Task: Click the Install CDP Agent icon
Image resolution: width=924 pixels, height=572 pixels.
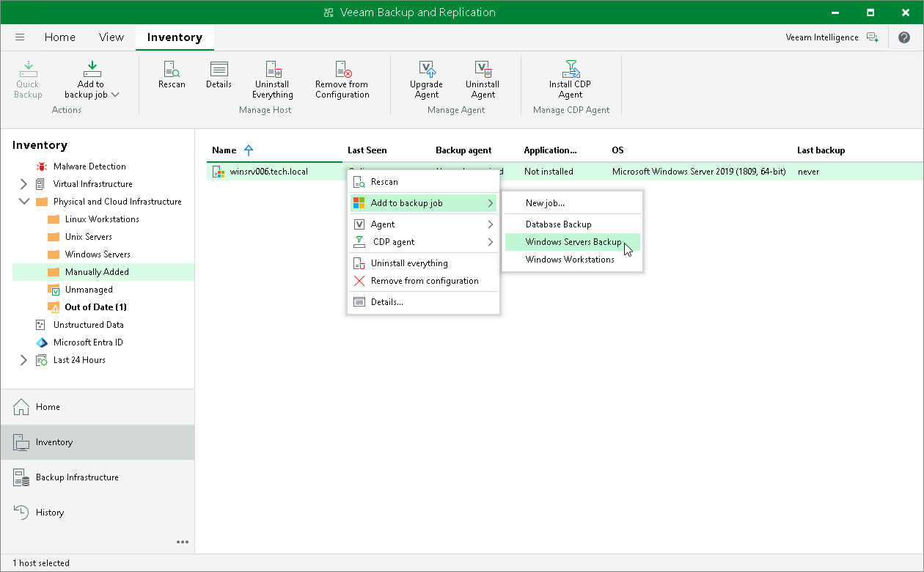Action: (571, 69)
